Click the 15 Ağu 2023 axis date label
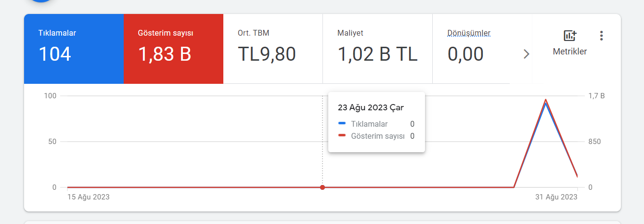 coord(89,197)
